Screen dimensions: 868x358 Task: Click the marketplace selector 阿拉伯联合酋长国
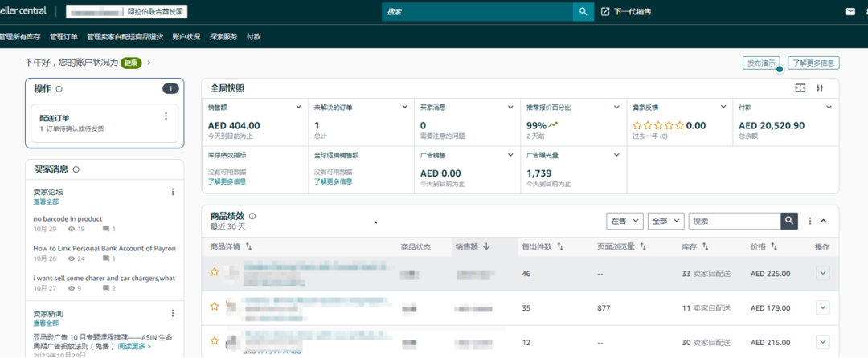pyautogui.click(x=126, y=11)
